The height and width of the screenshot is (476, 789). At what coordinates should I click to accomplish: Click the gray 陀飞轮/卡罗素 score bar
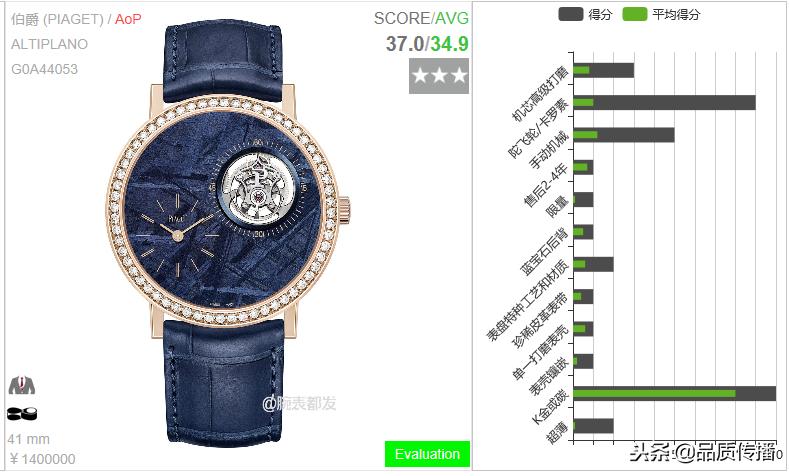coord(664,103)
